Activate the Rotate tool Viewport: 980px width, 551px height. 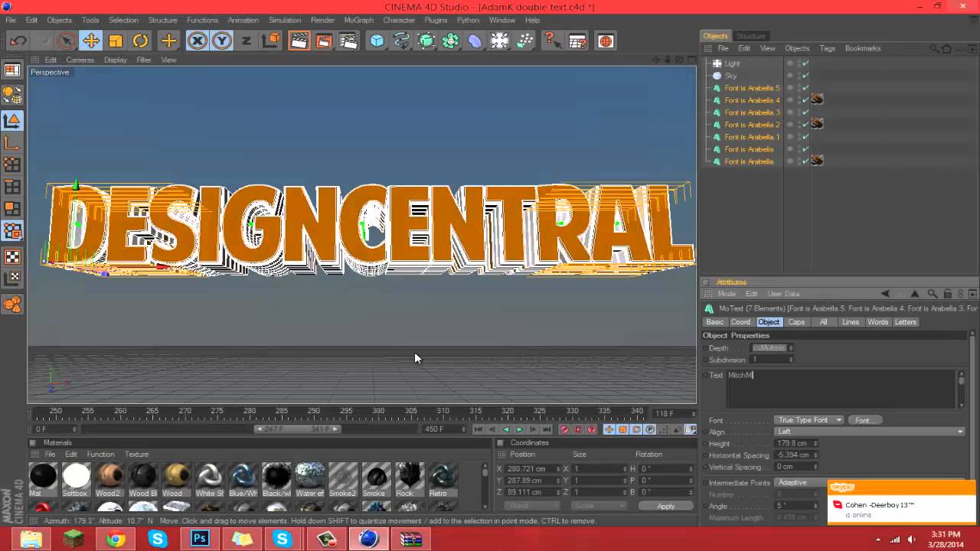point(141,41)
